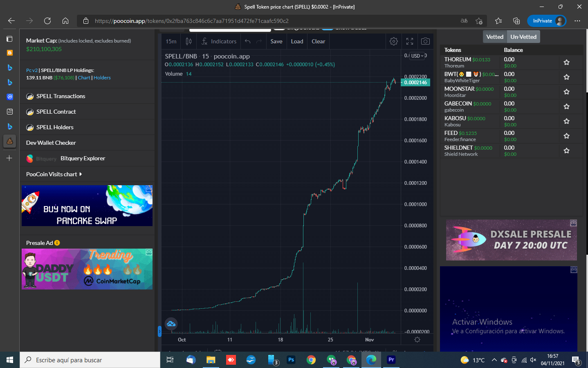Screen dimensions: 588x368
Task: Open Task View from taskbar
Action: pos(170,360)
